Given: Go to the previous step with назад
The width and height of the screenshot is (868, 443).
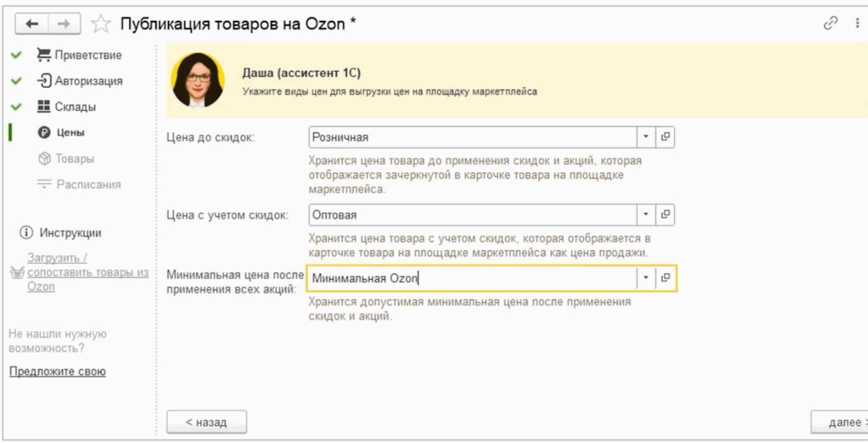Looking at the screenshot, I should [206, 422].
